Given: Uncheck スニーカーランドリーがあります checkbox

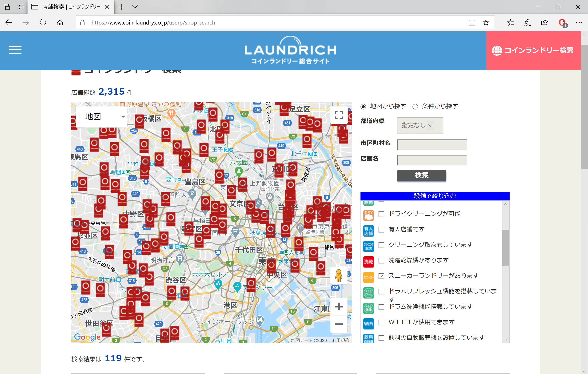Looking at the screenshot, I should [381, 276].
